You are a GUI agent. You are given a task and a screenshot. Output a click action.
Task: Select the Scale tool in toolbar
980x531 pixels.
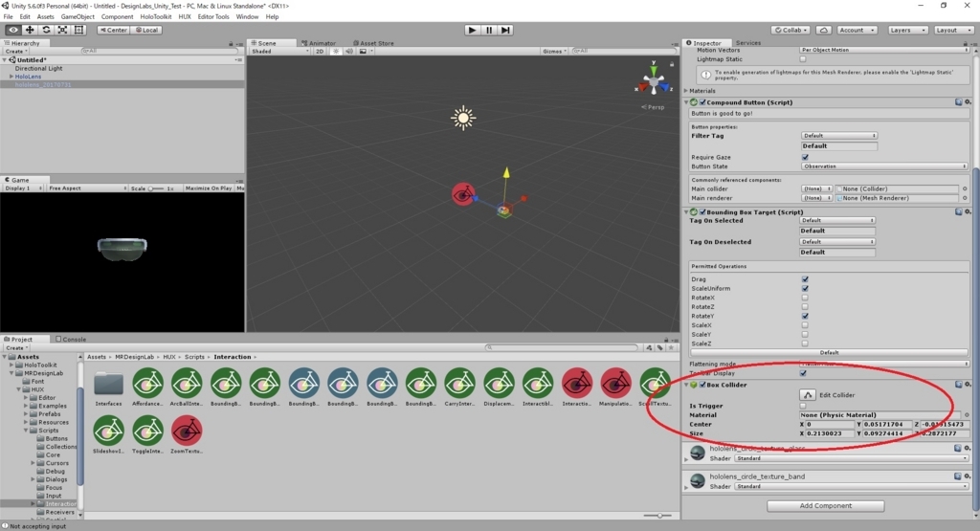(62, 30)
